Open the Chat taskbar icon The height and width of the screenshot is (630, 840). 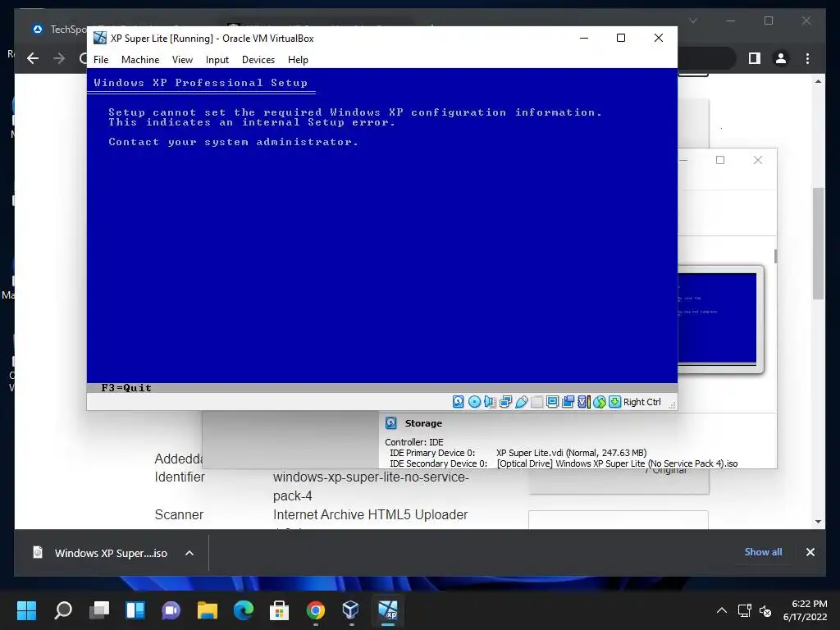coord(171,610)
